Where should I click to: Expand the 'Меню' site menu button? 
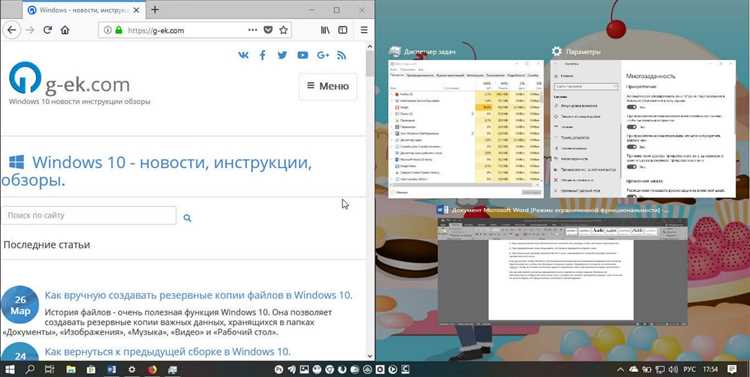[328, 86]
